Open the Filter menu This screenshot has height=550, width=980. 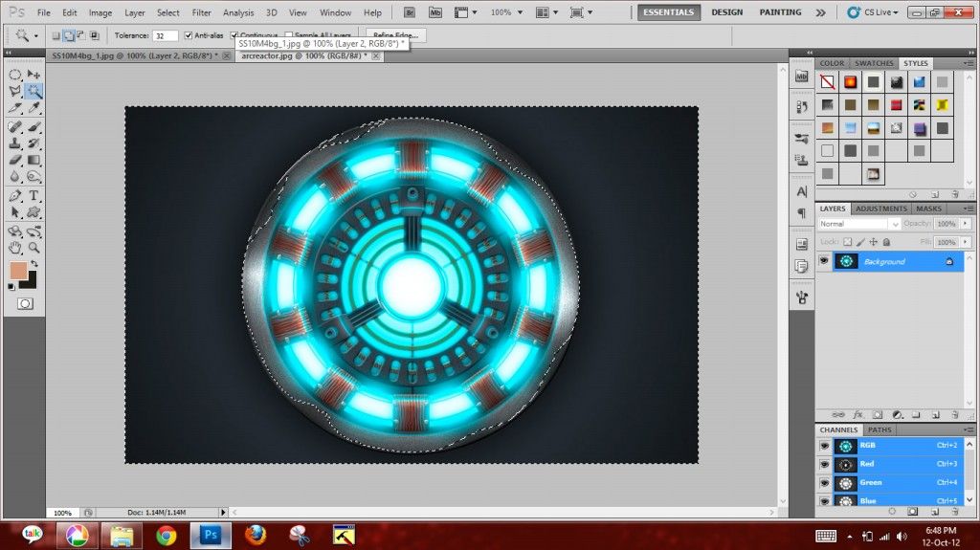tap(201, 12)
